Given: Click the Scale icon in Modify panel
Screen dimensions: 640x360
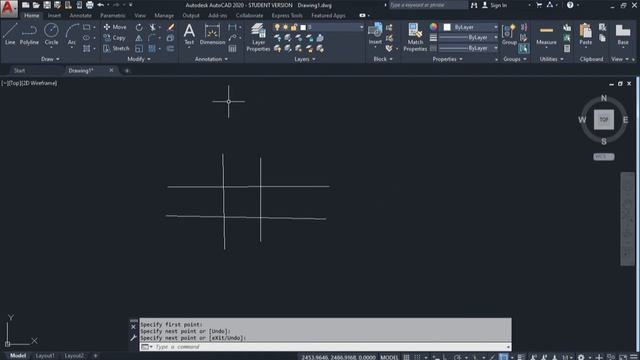Looking at the screenshot, I should click(x=139, y=49).
